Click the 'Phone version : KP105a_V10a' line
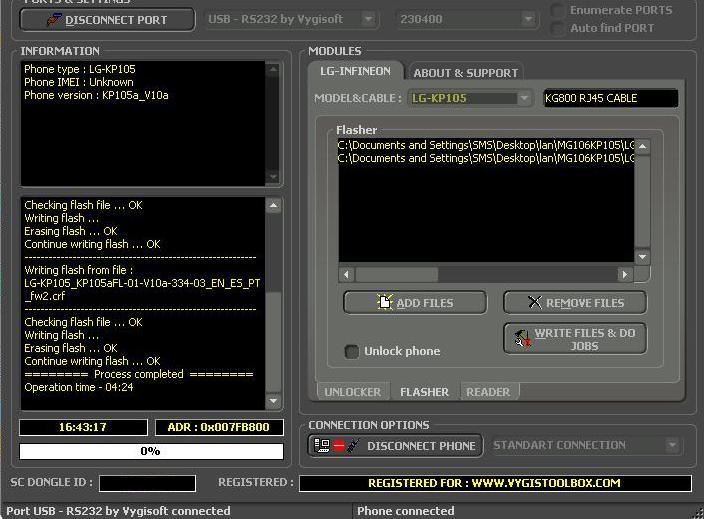The image size is (704, 519). (x=96, y=95)
